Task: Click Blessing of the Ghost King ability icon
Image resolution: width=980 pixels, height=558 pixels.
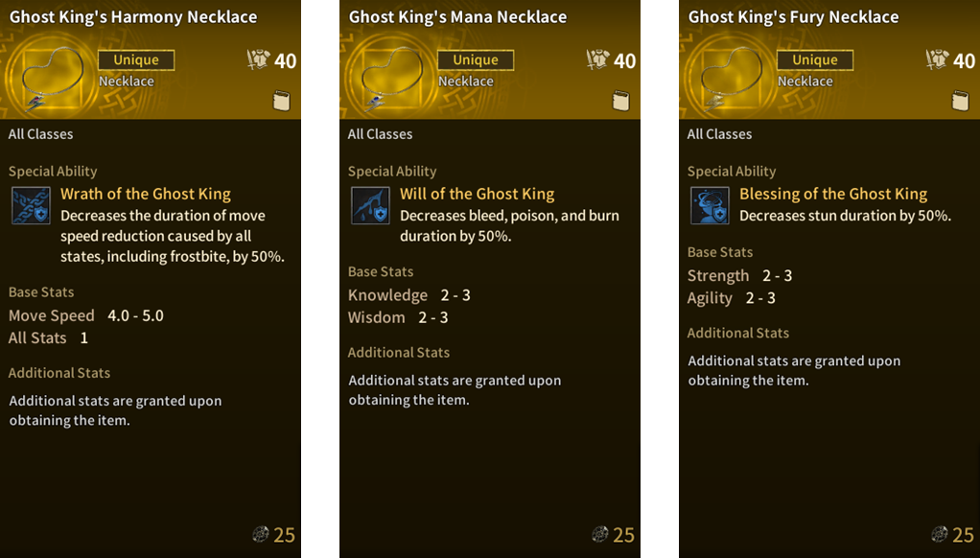Action: click(x=710, y=206)
